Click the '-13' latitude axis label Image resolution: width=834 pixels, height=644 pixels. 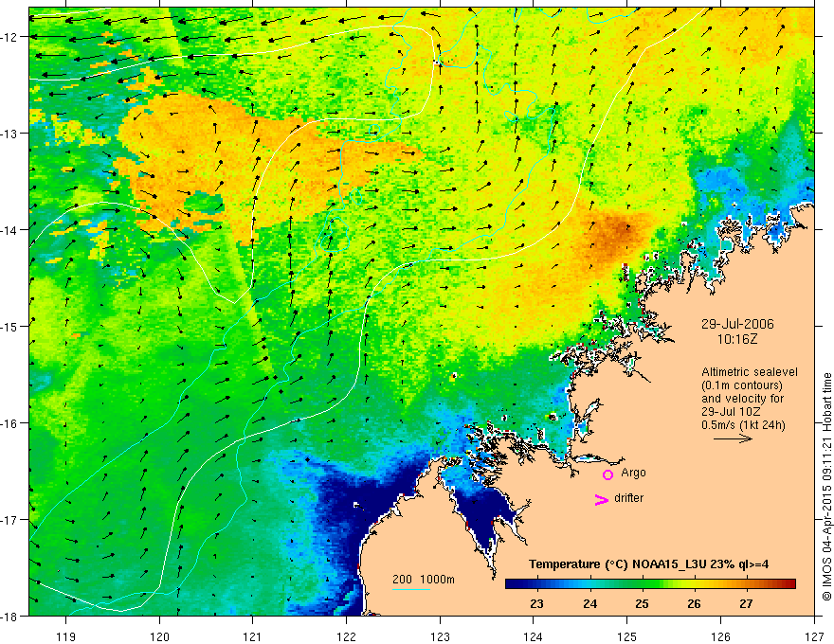9,134
